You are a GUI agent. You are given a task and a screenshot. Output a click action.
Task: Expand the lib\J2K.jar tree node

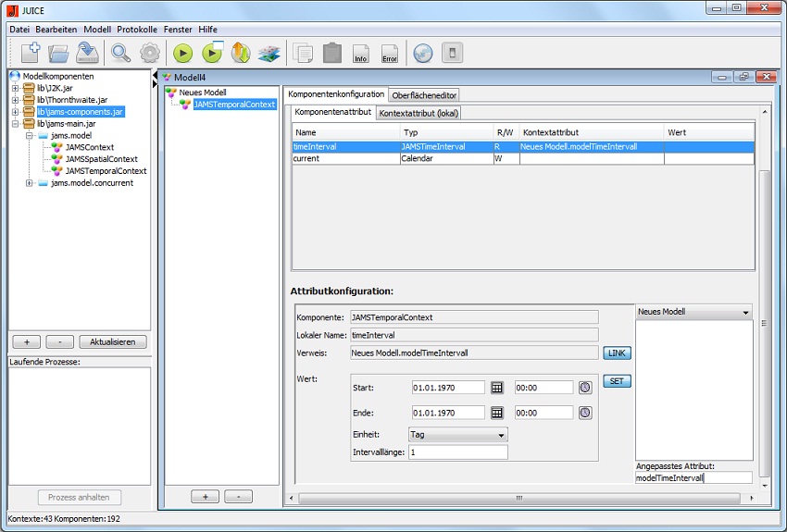16,88
